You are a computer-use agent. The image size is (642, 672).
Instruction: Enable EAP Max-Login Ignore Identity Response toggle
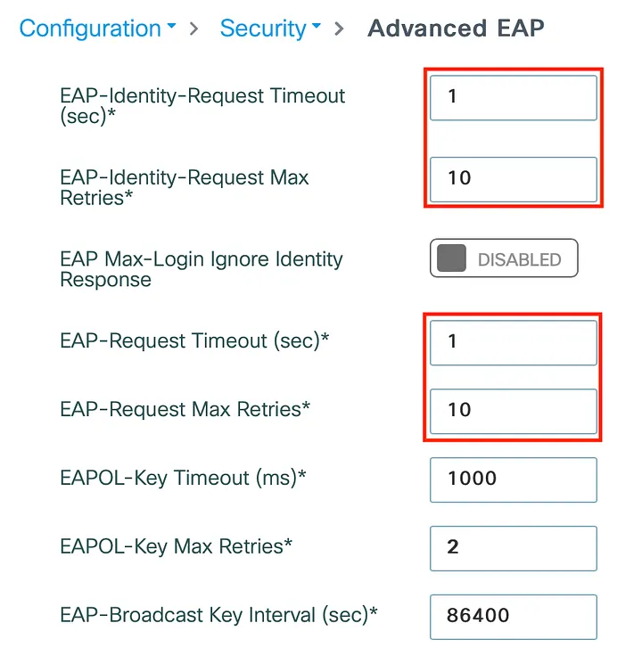tap(504, 259)
